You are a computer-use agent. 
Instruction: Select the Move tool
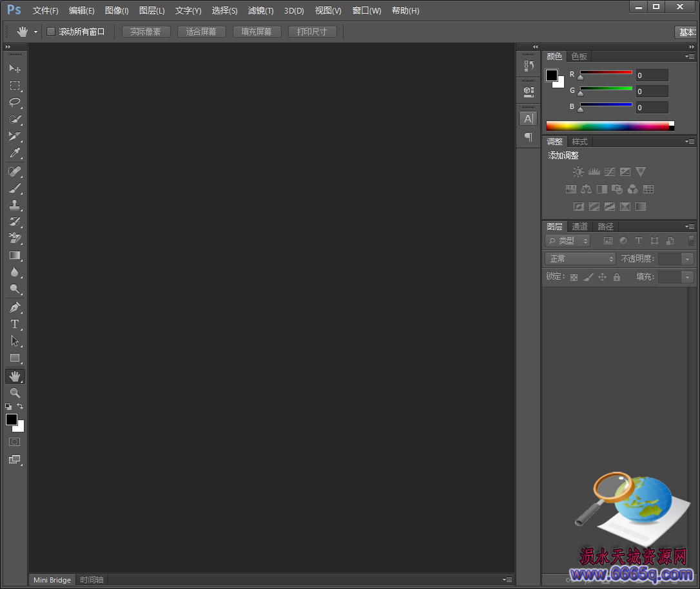[15, 68]
